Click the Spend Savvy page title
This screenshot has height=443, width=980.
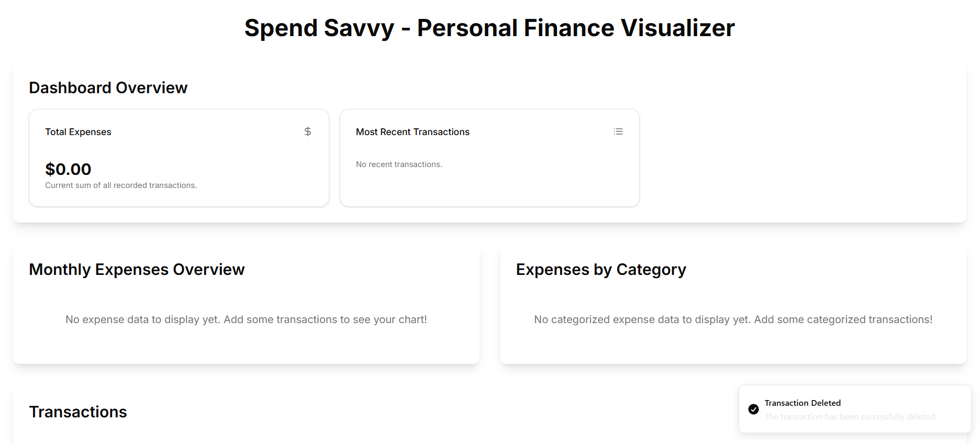tap(489, 28)
